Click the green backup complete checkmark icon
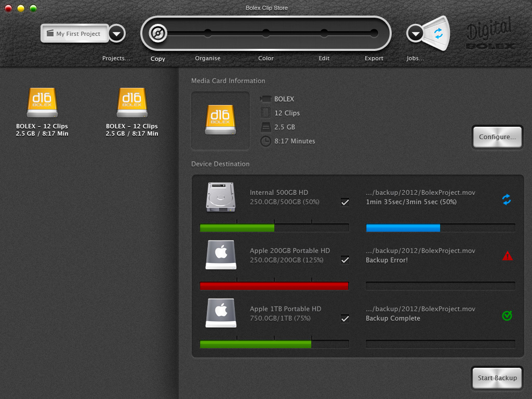Viewport: 532px width, 399px height. click(x=507, y=315)
